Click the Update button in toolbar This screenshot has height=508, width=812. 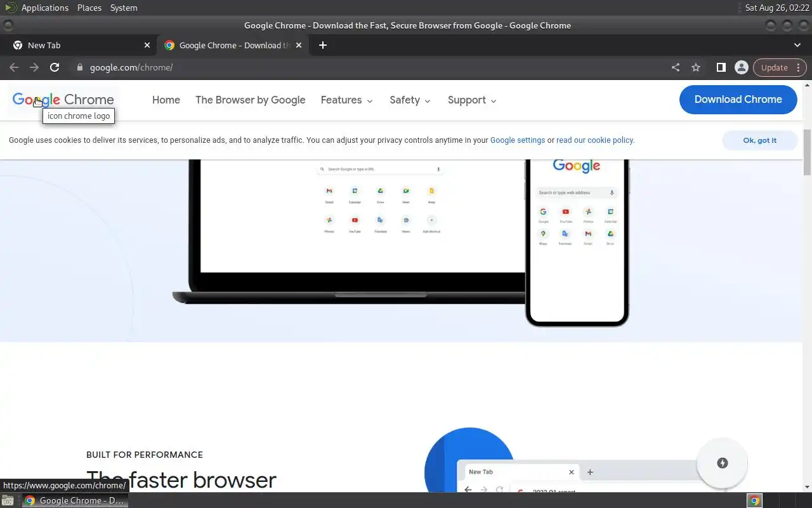[x=774, y=67]
